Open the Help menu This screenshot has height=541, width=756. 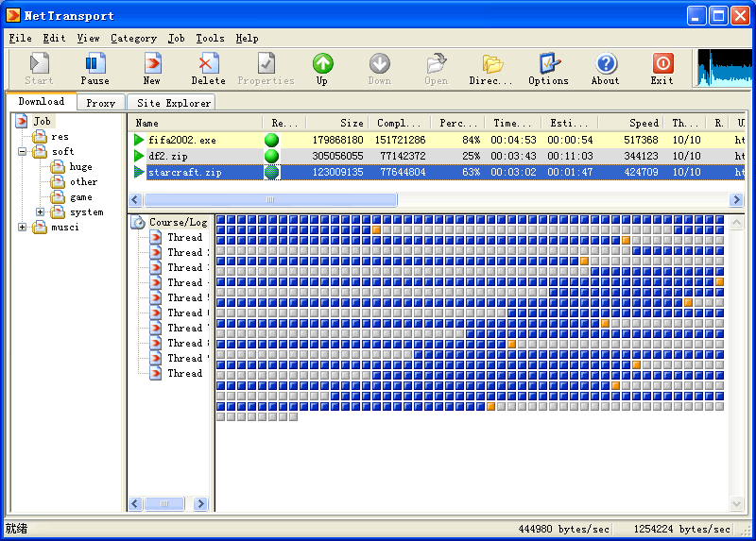click(x=247, y=38)
